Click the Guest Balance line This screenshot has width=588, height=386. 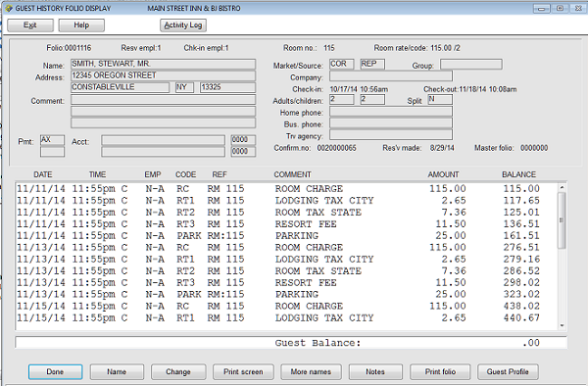click(291, 343)
